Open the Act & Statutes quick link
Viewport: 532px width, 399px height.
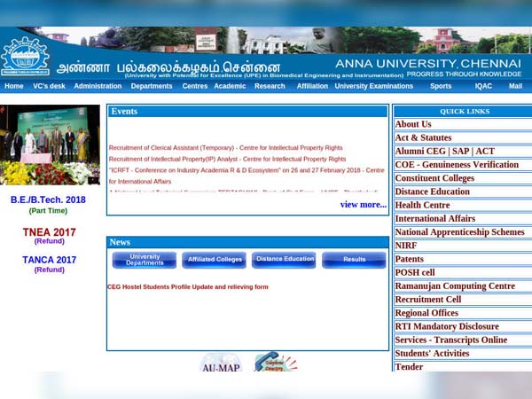point(424,137)
